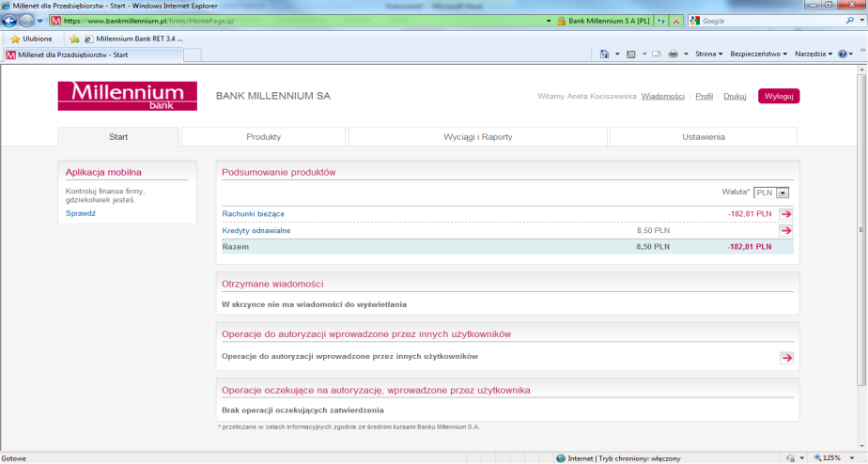868x464 pixels.
Task: Open the Home icon dropdown arrow
Action: click(617, 54)
